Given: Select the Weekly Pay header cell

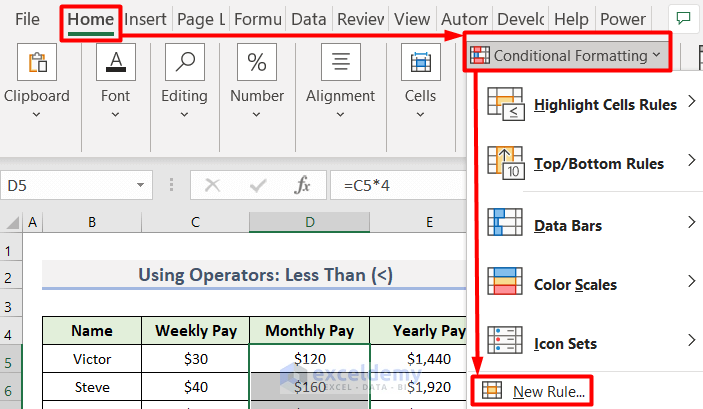Looking at the screenshot, I should point(195,331).
